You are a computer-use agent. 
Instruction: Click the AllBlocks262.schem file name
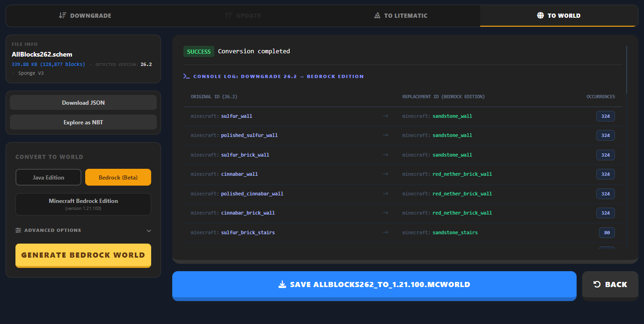[42, 54]
